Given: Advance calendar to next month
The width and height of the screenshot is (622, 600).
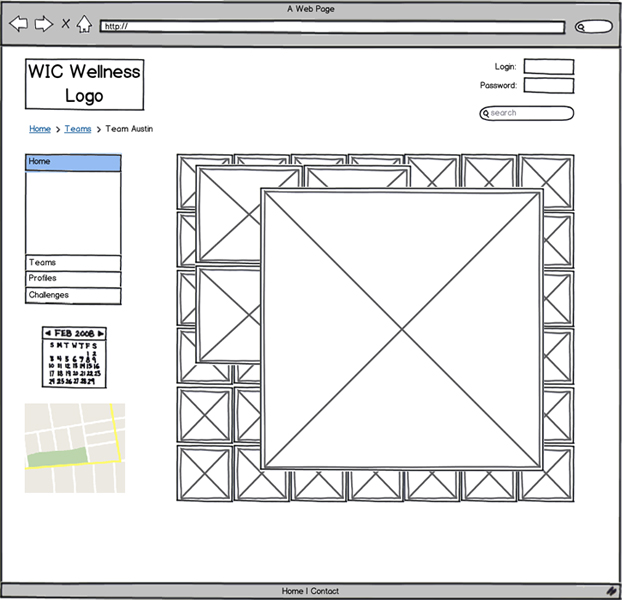Looking at the screenshot, I should 100,332.
